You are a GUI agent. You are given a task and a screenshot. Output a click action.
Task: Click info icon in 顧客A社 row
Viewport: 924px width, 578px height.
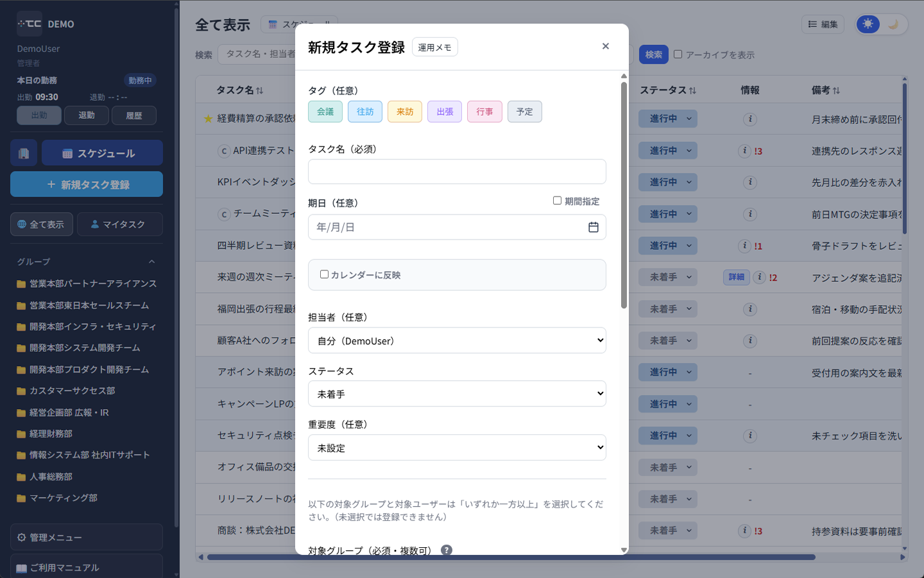[750, 340]
